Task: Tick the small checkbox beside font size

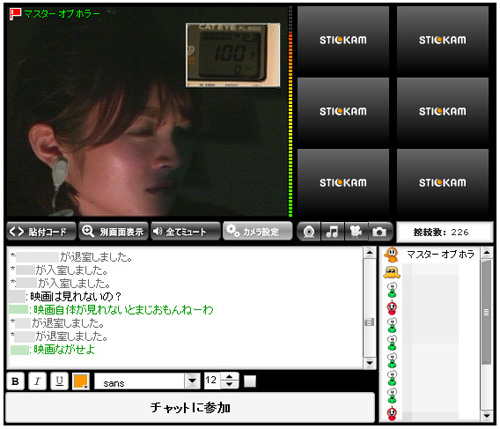Action: point(250,381)
